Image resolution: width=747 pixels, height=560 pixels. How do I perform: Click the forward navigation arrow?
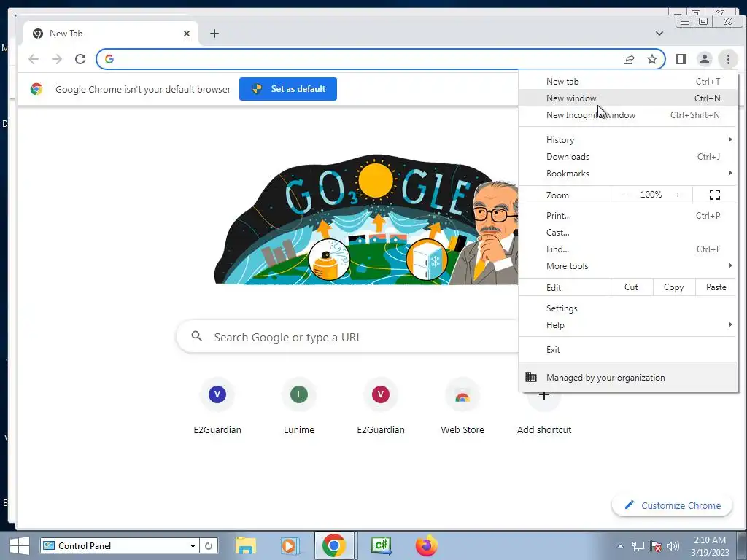(57, 59)
